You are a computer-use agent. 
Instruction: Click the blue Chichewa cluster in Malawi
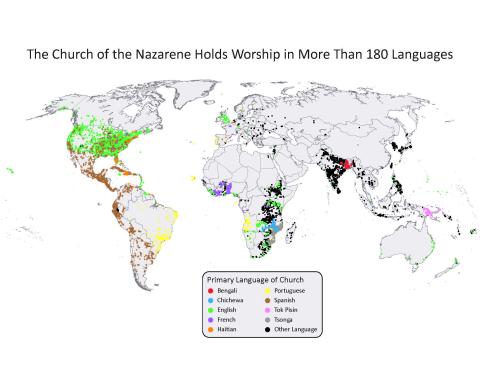[274, 227]
